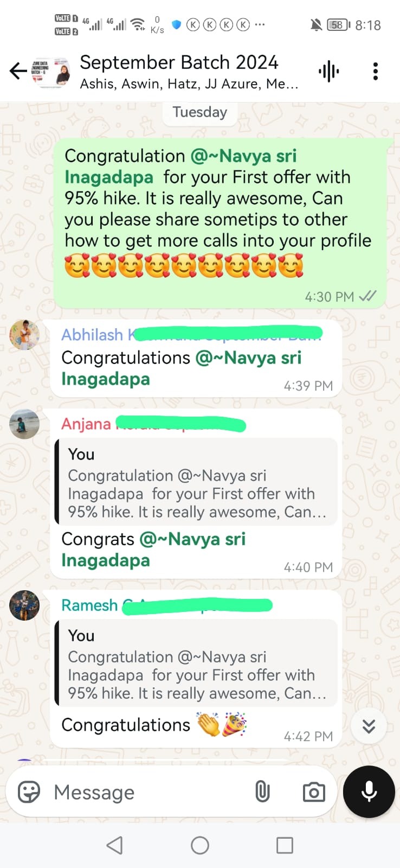The width and height of the screenshot is (400, 868).
Task: Open the group voice chat waveform icon
Action: click(328, 71)
